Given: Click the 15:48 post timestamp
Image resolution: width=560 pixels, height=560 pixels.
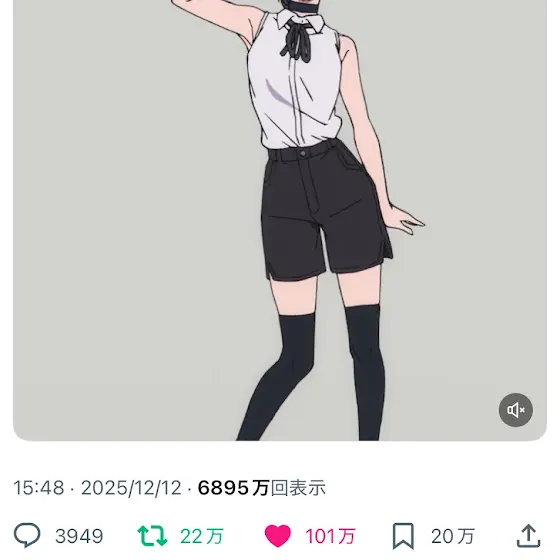Looking at the screenshot, I should click(x=39, y=488).
